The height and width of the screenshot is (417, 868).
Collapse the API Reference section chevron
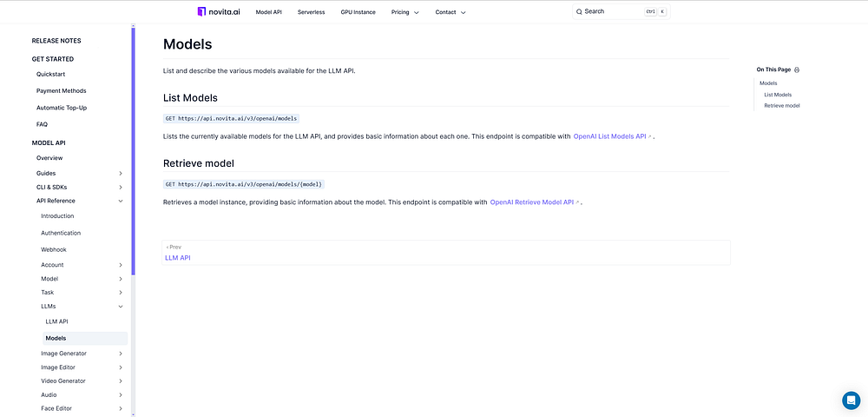pos(121,201)
